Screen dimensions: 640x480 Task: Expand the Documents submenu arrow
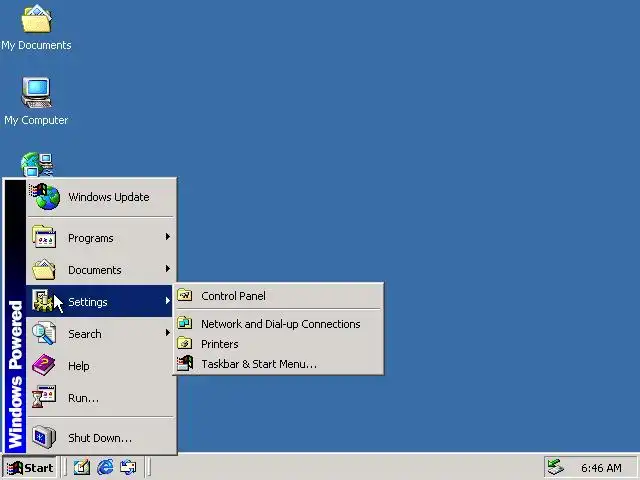167,269
